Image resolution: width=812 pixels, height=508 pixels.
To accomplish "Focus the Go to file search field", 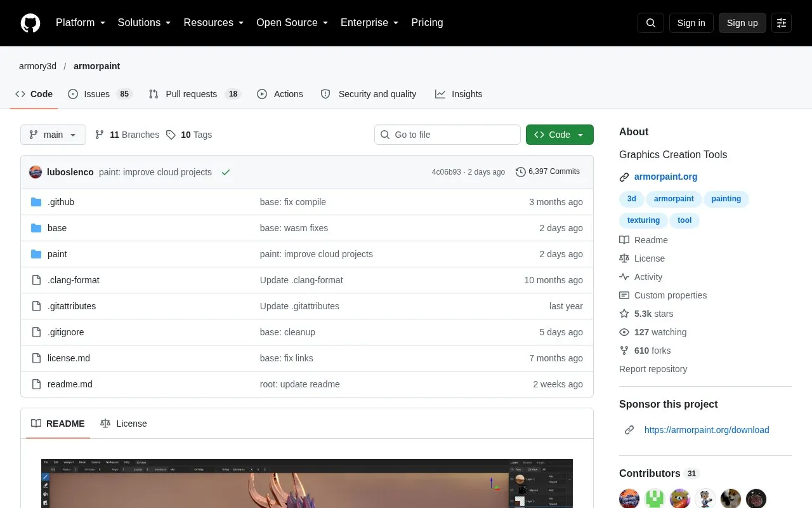I will coord(447,135).
